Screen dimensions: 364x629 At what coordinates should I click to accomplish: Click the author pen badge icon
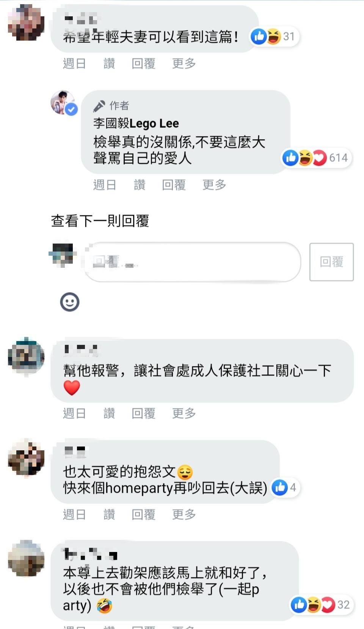[x=99, y=106]
